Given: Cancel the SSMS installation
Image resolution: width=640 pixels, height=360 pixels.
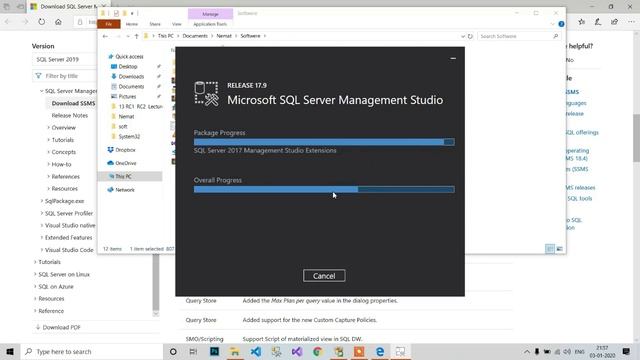Looking at the screenshot, I should coord(324,276).
